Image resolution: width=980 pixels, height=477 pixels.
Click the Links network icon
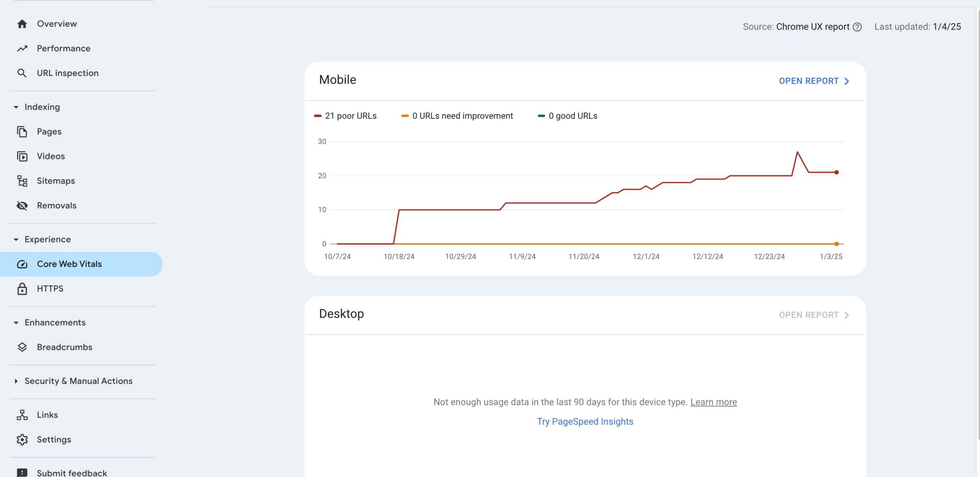coord(22,415)
